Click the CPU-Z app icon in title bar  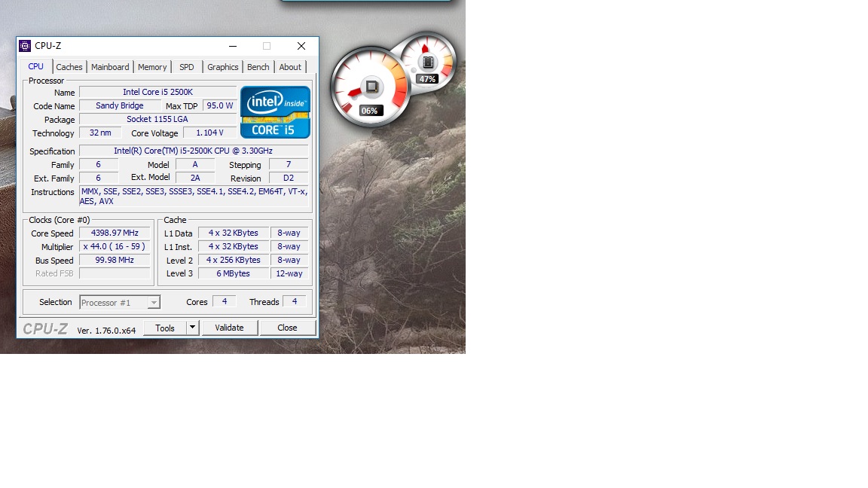pyautogui.click(x=25, y=46)
